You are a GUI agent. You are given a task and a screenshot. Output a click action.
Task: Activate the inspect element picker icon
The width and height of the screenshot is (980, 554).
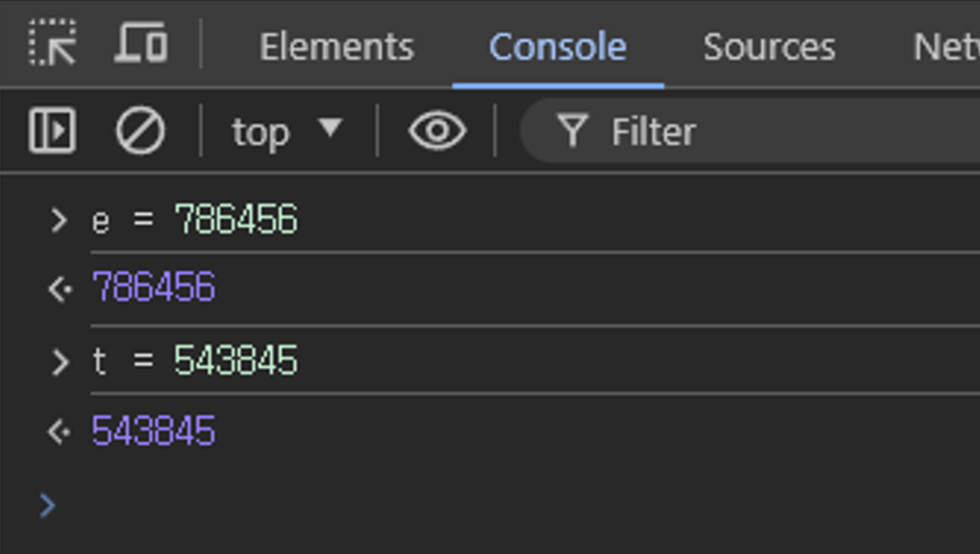click(x=53, y=43)
